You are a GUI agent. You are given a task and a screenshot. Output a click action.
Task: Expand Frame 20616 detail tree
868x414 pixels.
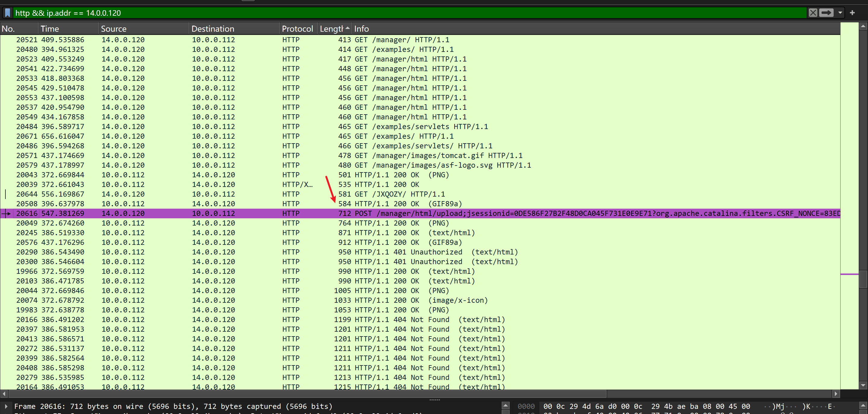coord(6,406)
